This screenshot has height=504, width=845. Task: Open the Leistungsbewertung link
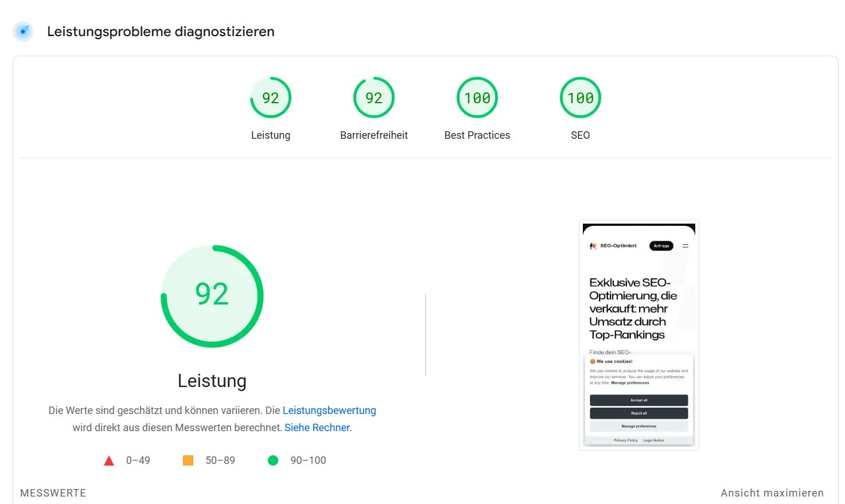329,410
